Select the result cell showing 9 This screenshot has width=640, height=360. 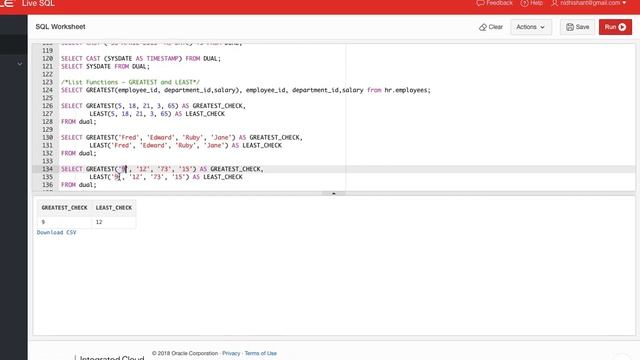64,222
